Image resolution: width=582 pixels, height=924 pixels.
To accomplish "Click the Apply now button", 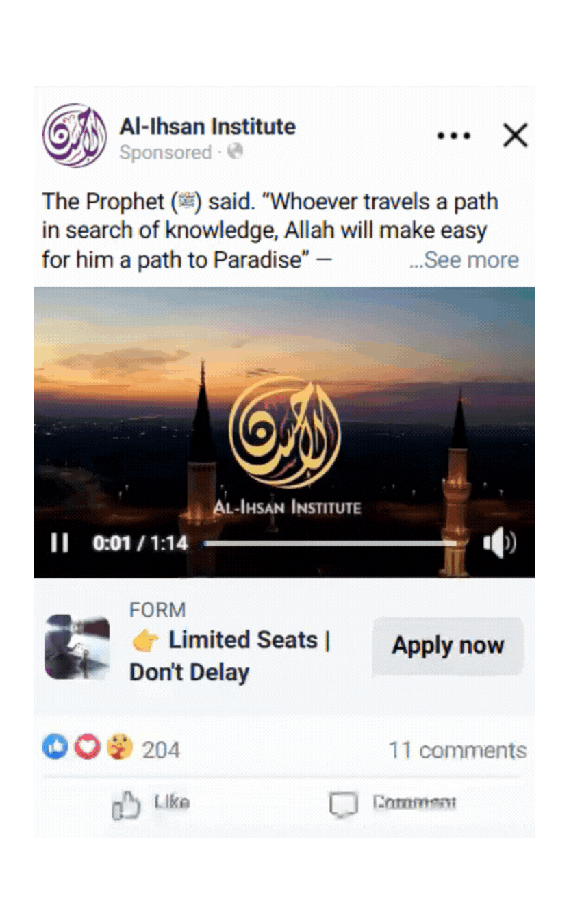I will tap(448, 645).
